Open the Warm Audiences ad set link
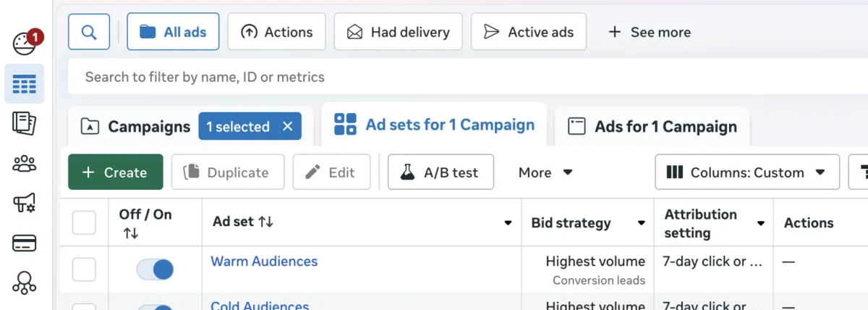The width and height of the screenshot is (868, 310). [x=264, y=261]
